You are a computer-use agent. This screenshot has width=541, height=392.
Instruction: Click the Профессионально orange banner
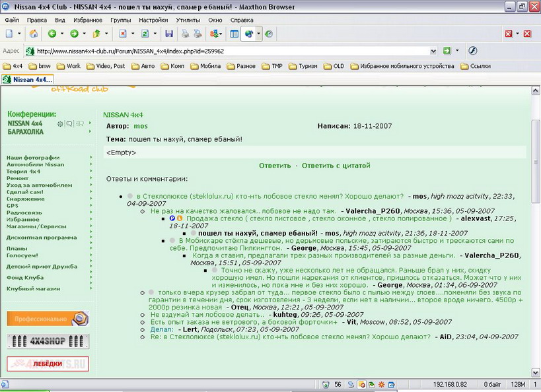[48, 319]
